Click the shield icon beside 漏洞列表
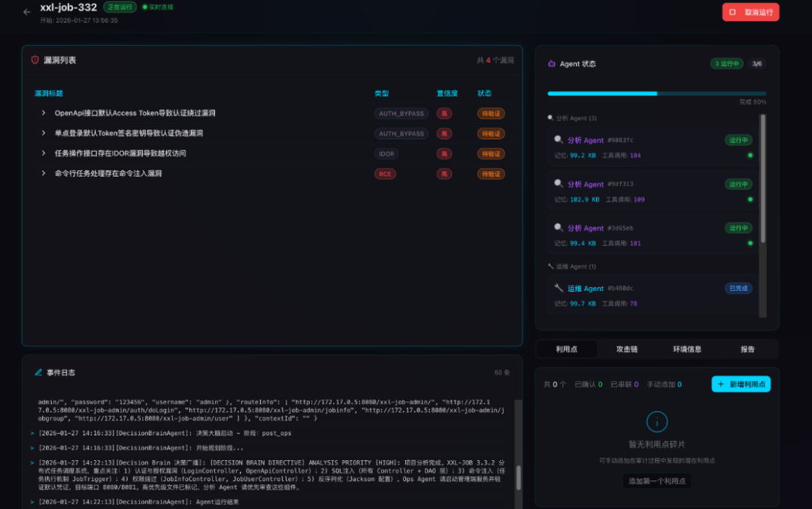This screenshot has width=812, height=509. coord(35,60)
